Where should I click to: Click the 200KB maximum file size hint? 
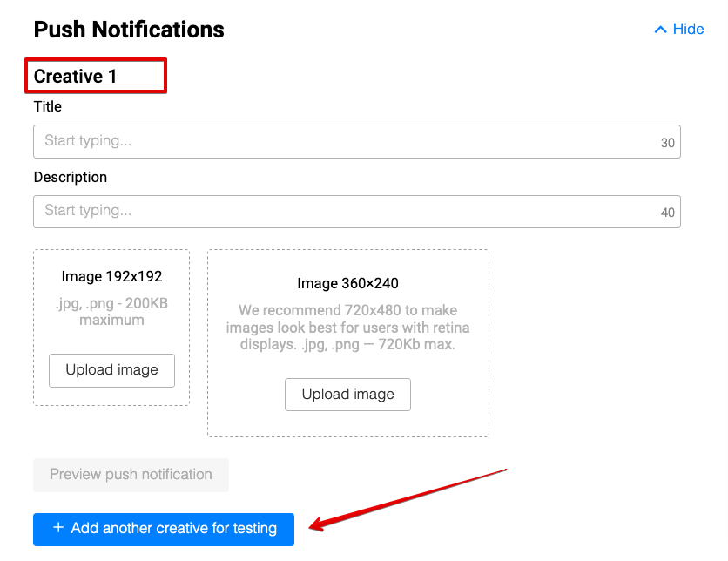pyautogui.click(x=111, y=311)
